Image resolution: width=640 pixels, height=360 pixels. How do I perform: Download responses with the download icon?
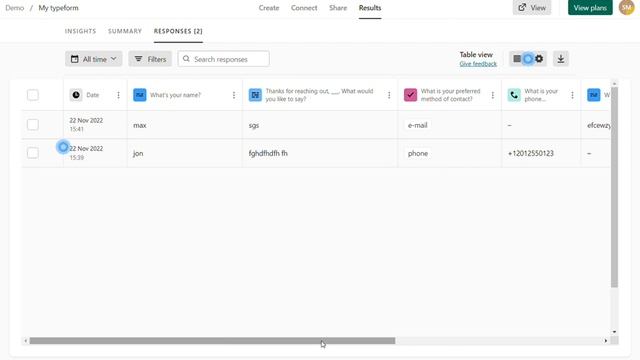561,59
